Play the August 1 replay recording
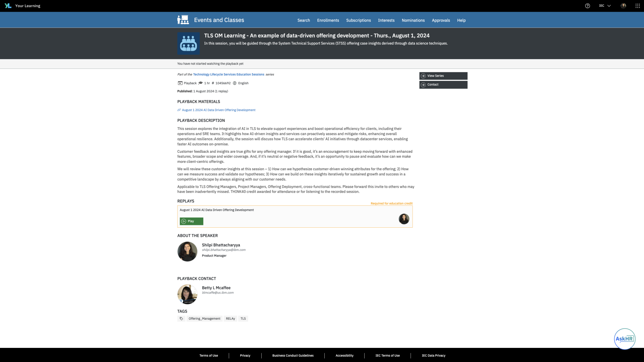Image resolution: width=644 pixels, height=362 pixels. coord(191,221)
